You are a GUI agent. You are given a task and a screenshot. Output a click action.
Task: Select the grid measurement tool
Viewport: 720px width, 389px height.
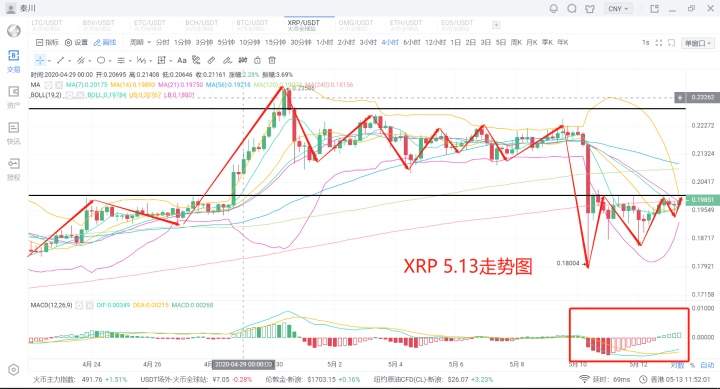click(161, 60)
